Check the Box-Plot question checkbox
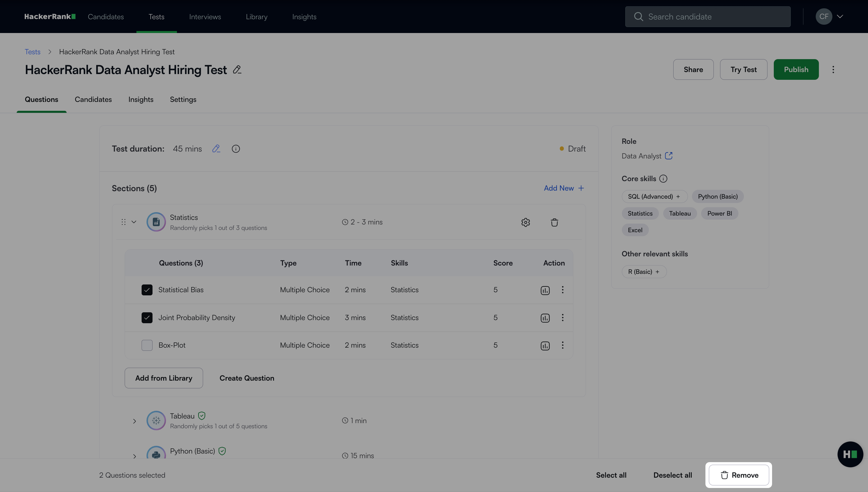This screenshot has height=492, width=868. pos(147,345)
